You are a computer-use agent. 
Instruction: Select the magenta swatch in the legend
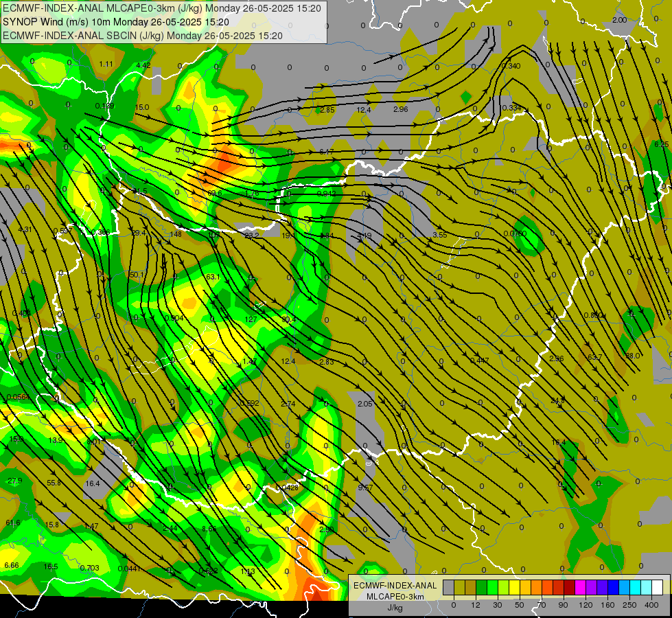(x=580, y=587)
